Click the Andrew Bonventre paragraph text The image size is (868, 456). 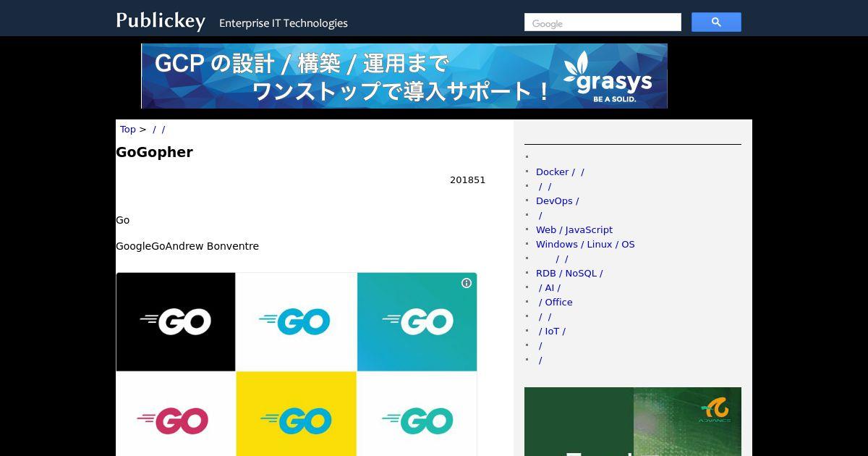pyautogui.click(x=187, y=246)
